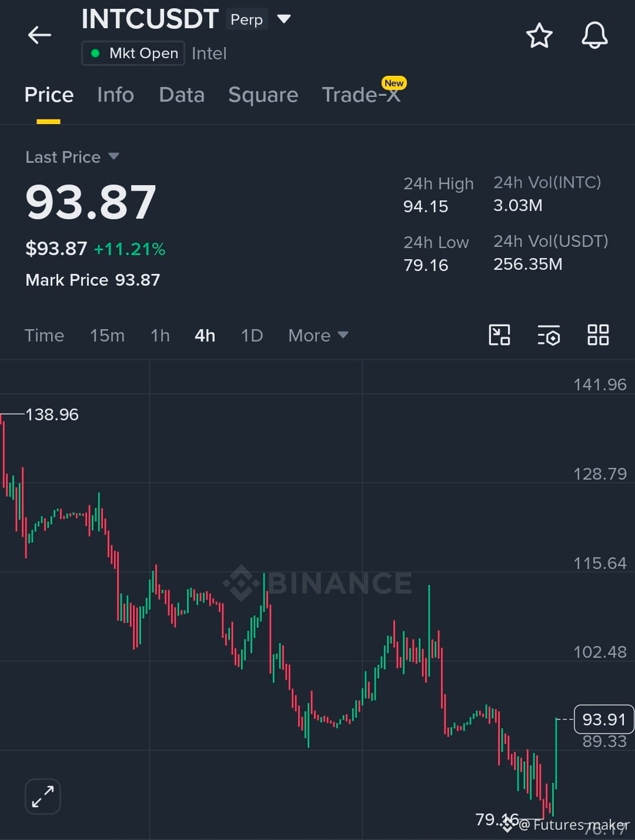Image resolution: width=635 pixels, height=840 pixels.
Task: Go back using the arrow icon
Action: coord(39,35)
